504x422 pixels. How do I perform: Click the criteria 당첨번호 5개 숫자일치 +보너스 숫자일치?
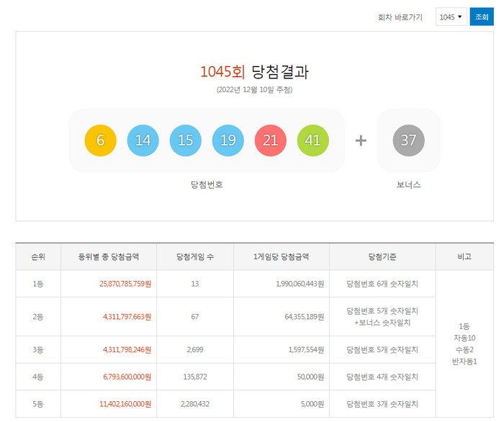[x=382, y=317]
